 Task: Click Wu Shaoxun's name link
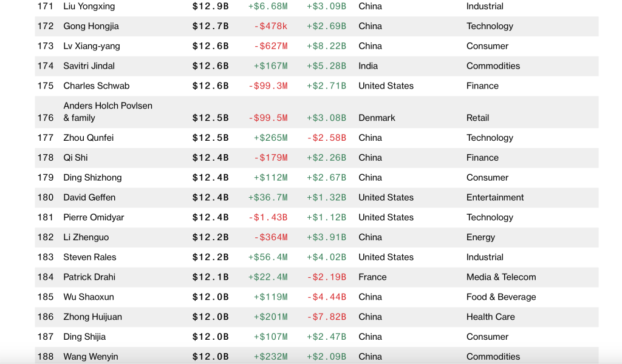pos(89,297)
